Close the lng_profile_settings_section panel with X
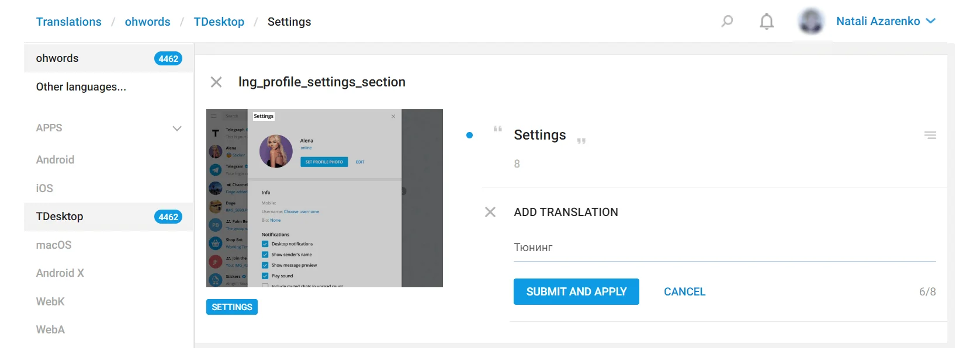980x348 pixels. (216, 82)
